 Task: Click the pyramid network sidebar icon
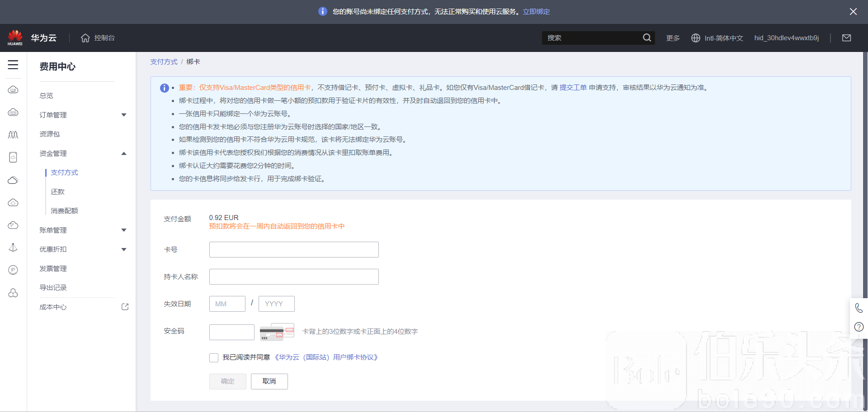13,248
